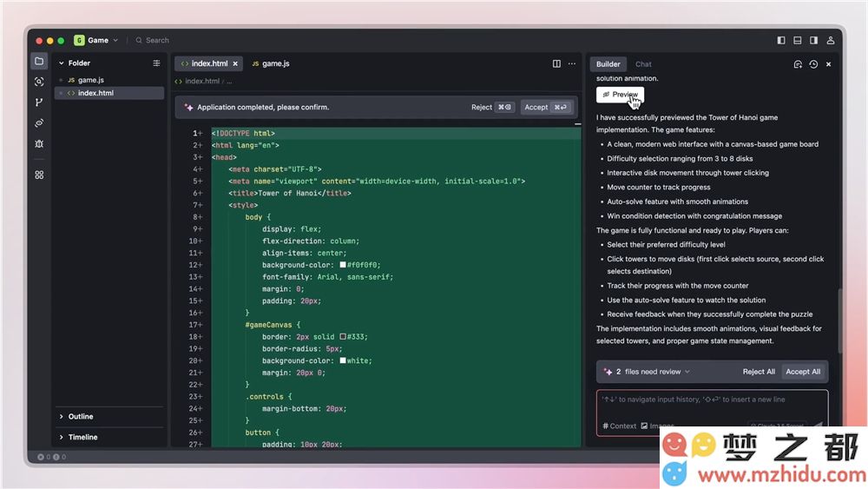Click the Accept button in confirmation bar
This screenshot has width=868, height=489.
(x=546, y=107)
